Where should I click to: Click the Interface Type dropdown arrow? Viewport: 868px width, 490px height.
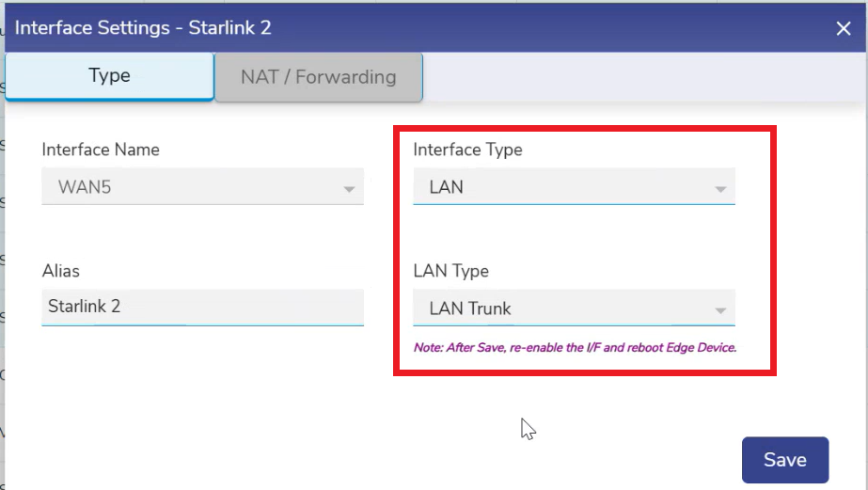coord(720,188)
